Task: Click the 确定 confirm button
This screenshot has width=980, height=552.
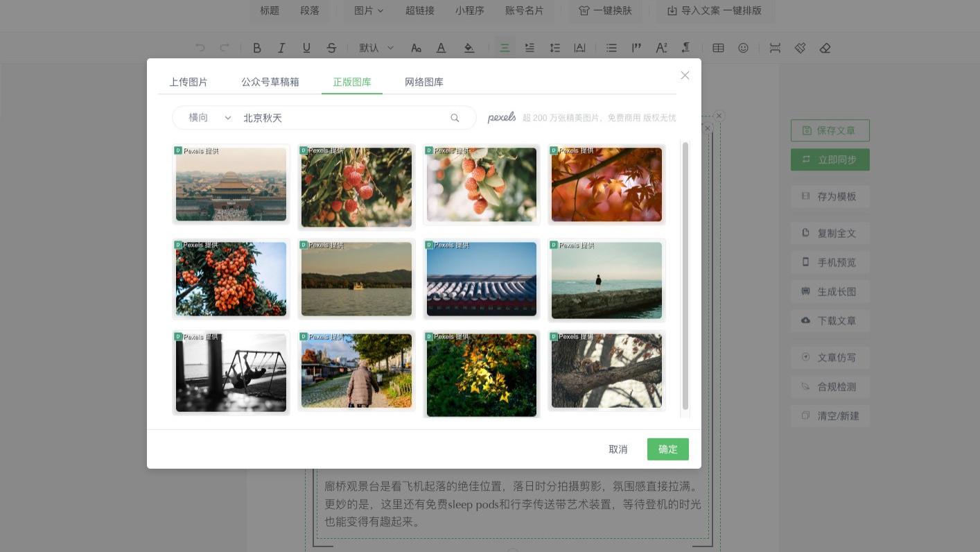Action: click(667, 449)
